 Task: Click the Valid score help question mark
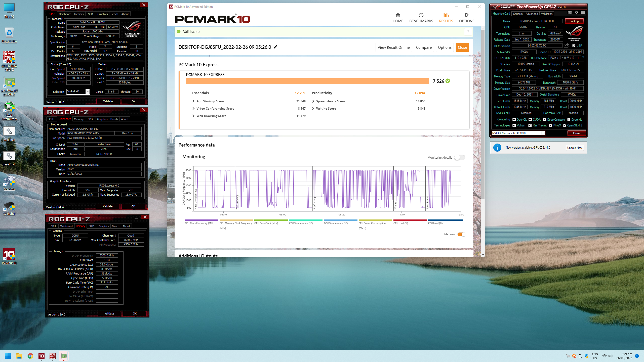(468, 32)
